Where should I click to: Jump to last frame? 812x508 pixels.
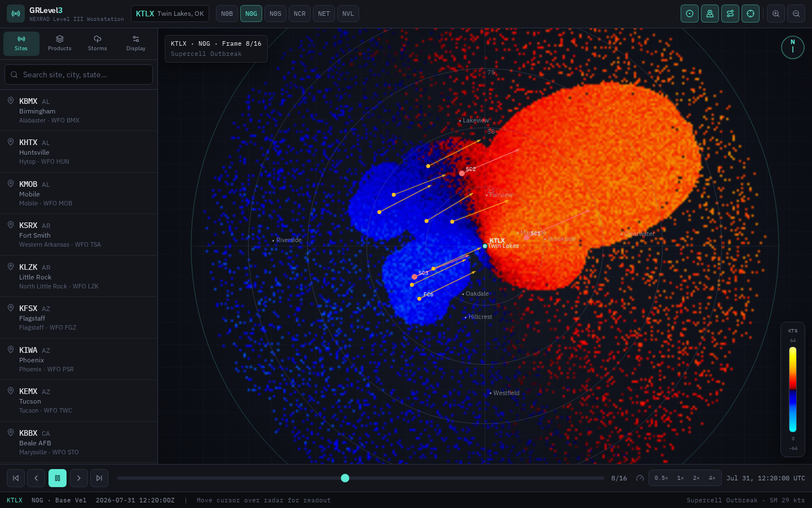point(99,478)
